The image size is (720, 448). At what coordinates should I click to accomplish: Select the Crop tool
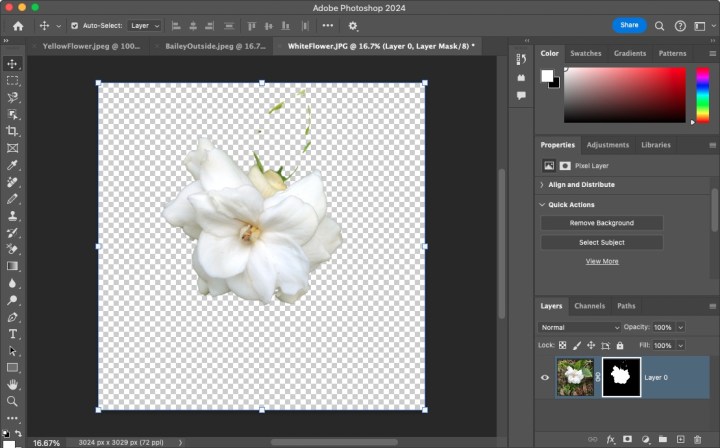coord(12,131)
